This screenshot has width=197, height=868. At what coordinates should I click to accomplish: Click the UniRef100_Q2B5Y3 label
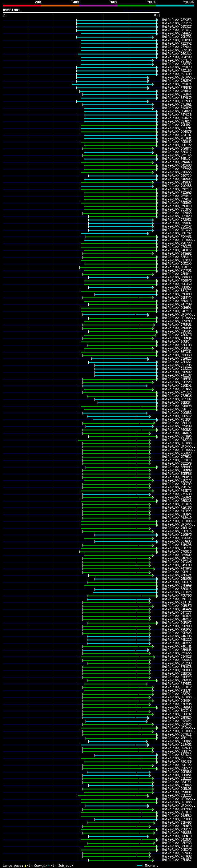pyautogui.click(x=177, y=768)
